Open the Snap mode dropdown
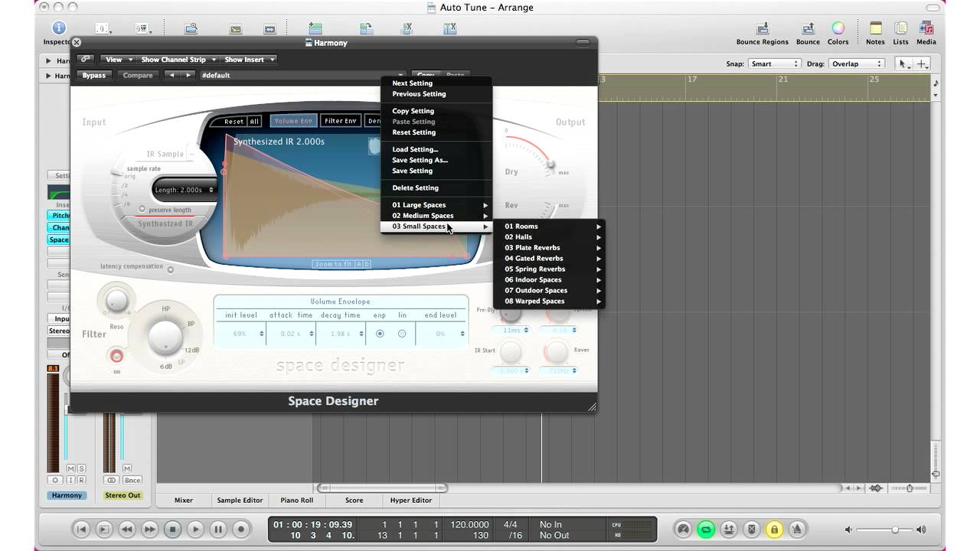 tap(774, 64)
